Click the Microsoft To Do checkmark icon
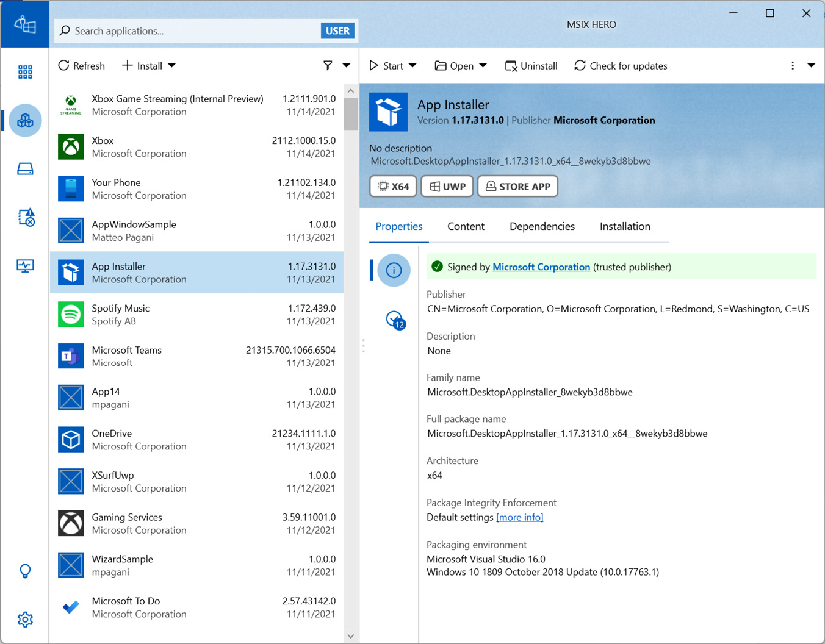Image resolution: width=825 pixels, height=644 pixels. [x=71, y=607]
